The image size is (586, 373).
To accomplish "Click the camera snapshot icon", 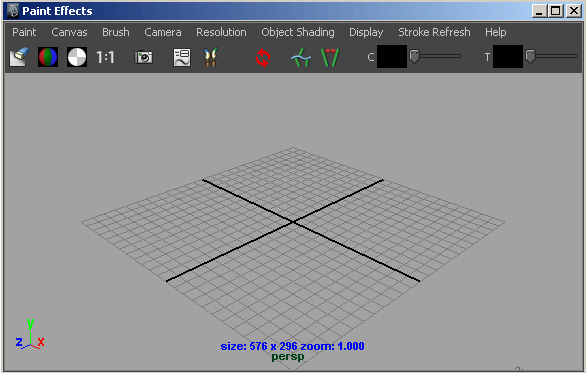I will point(144,57).
